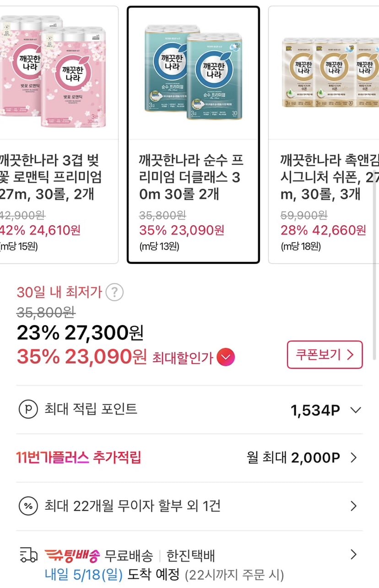Select the 순수 프리미엄 더클래스 product image
This screenshot has width=379, height=588.
(193, 73)
